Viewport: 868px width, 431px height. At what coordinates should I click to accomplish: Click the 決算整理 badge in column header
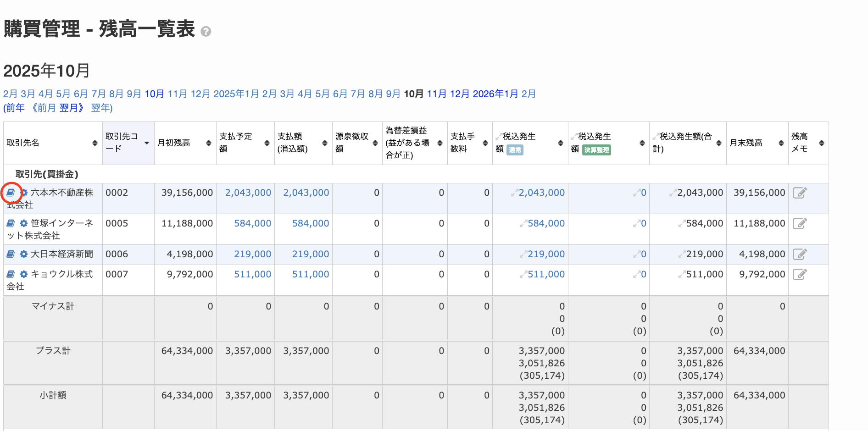tap(596, 150)
